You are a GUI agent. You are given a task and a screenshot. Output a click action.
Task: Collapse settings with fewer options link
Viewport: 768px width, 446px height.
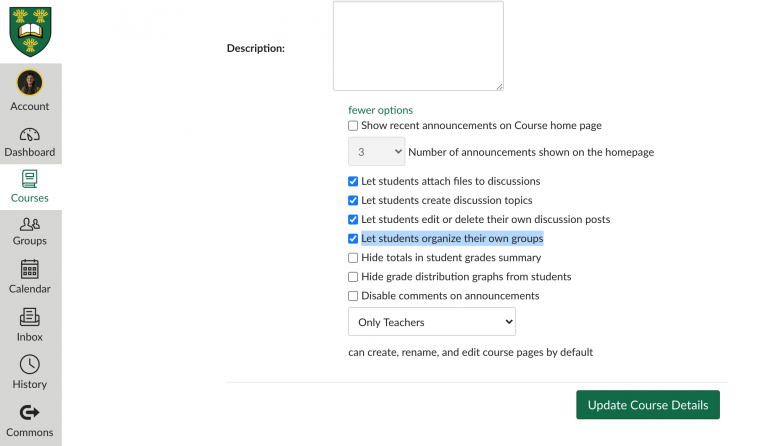point(381,110)
